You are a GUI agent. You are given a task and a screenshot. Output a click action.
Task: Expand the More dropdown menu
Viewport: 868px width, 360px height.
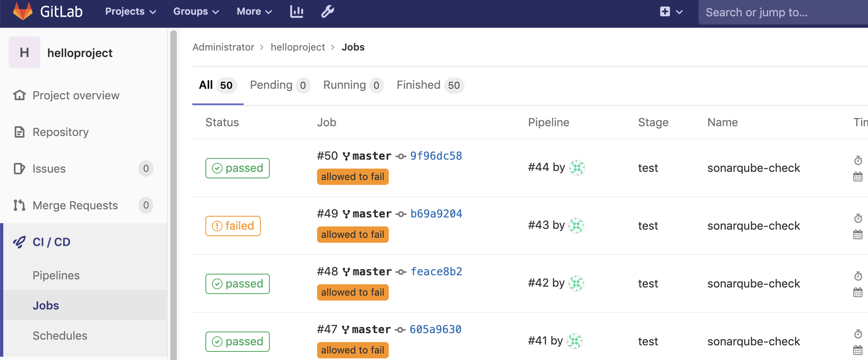click(x=254, y=12)
